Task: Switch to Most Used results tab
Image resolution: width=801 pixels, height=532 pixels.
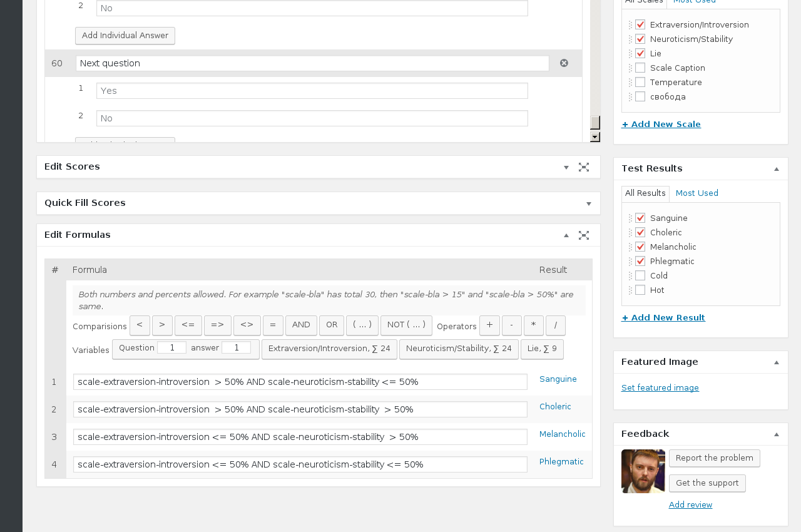Action: 697,193
